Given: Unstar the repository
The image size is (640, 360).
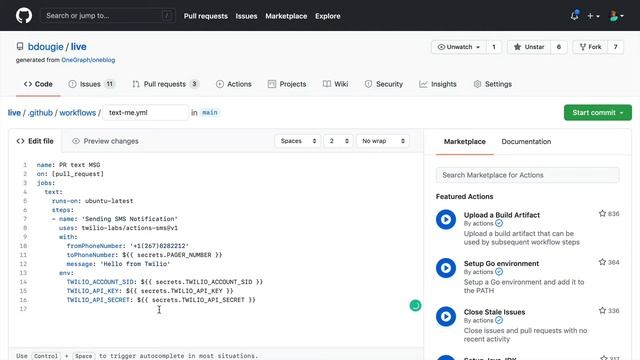Looking at the screenshot, I should point(529,47).
